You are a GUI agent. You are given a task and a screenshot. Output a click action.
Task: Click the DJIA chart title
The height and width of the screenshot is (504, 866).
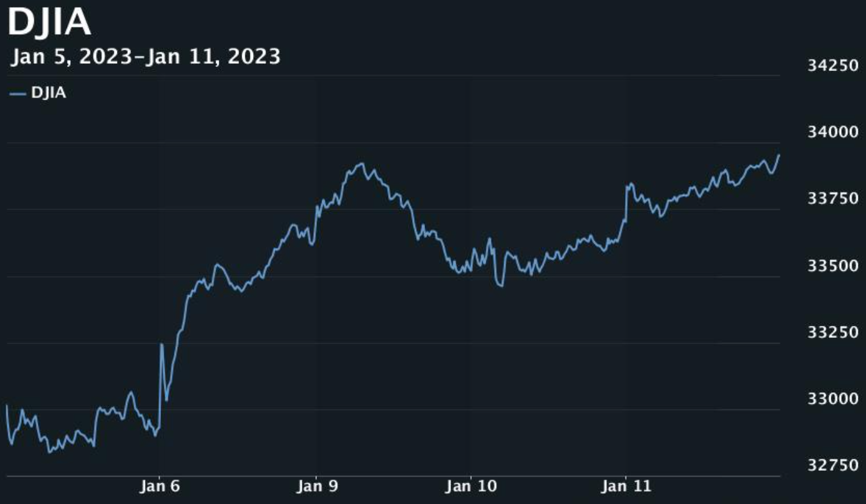[49, 21]
